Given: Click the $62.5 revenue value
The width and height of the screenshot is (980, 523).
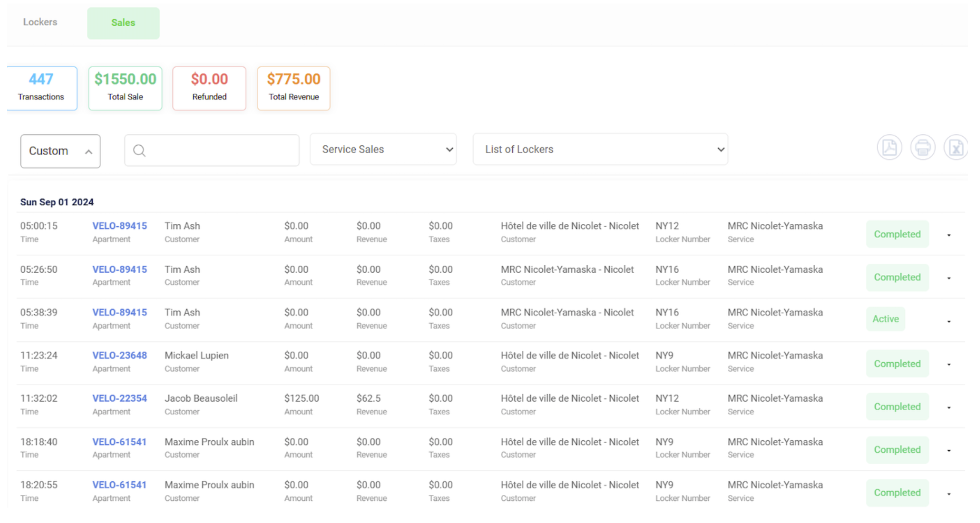Looking at the screenshot, I should 369,398.
